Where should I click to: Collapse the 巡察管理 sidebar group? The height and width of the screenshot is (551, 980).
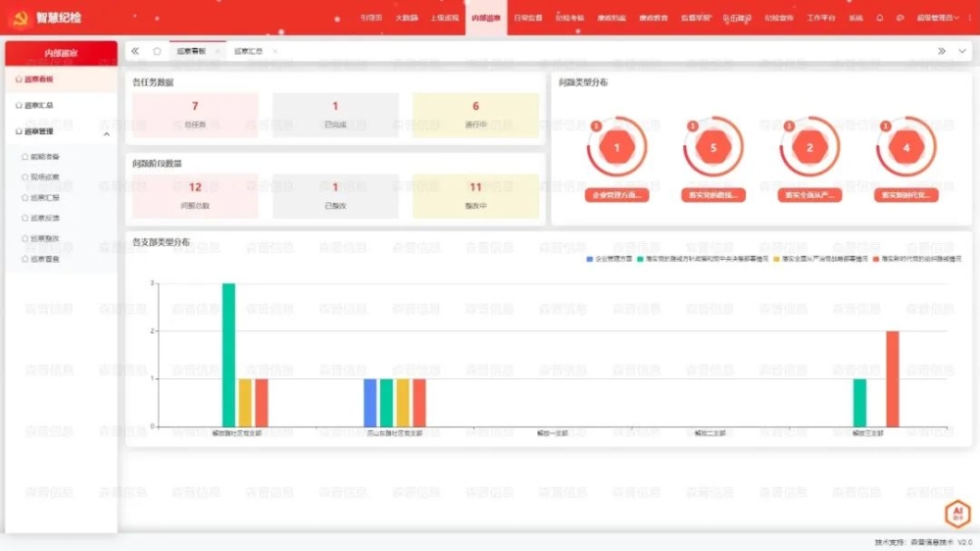pyautogui.click(x=106, y=132)
